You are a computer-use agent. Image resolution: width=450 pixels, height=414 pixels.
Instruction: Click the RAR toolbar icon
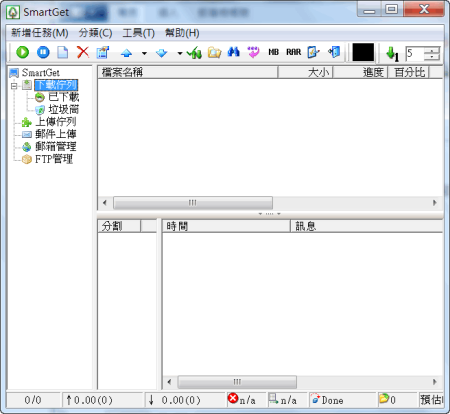coord(294,52)
